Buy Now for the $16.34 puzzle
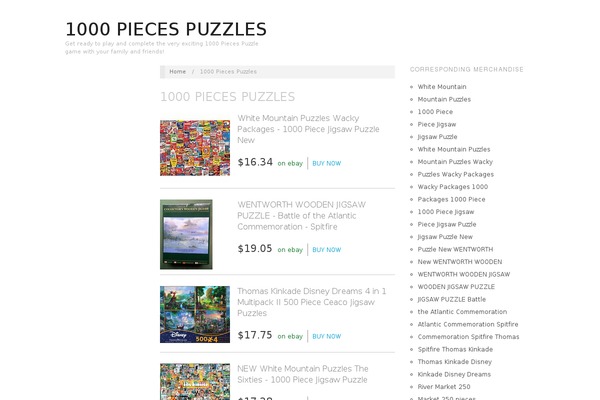This screenshot has width=600, height=400. click(x=326, y=163)
